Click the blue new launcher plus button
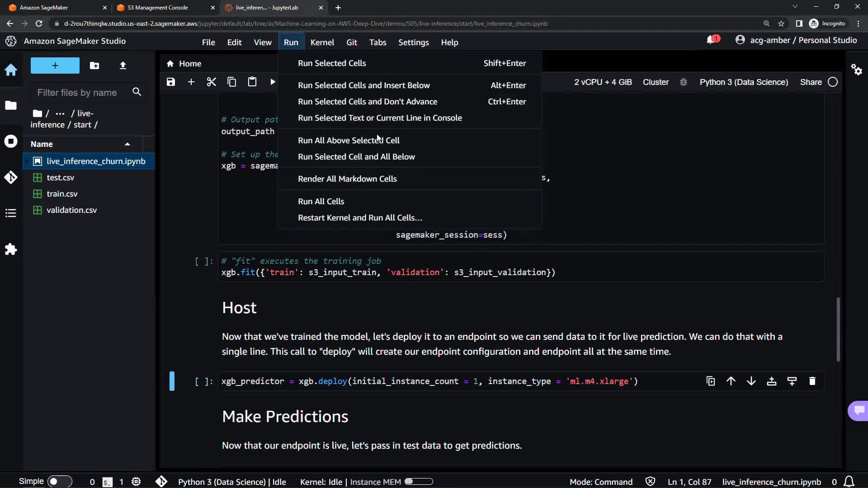868x488 pixels. pyautogui.click(x=55, y=66)
